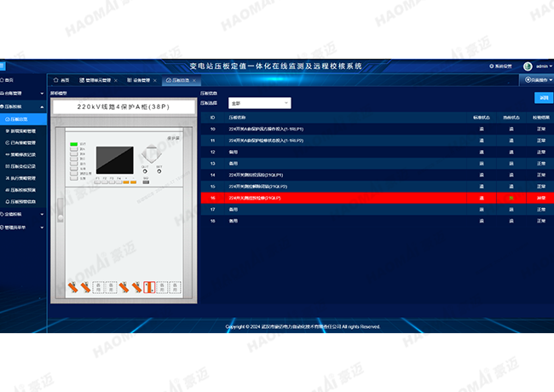Toggle the green 运行 indicator on the device
The width and height of the screenshot is (554, 392).
(x=73, y=144)
